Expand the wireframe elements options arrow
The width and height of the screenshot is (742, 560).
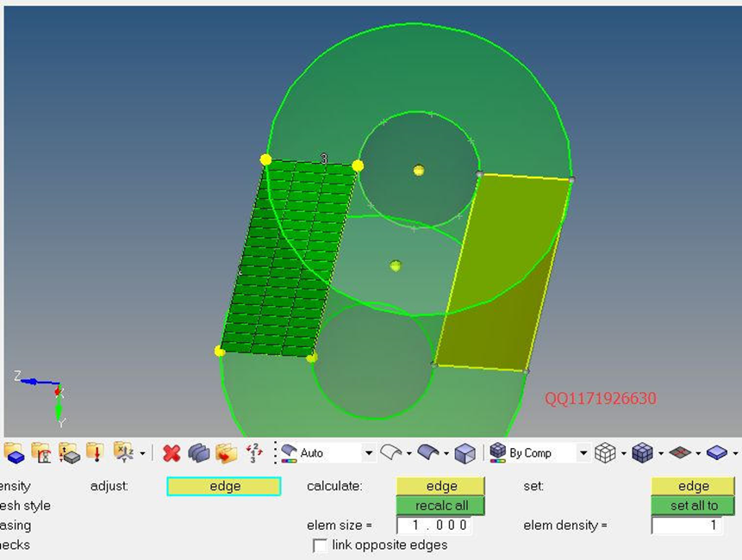pyautogui.click(x=624, y=453)
